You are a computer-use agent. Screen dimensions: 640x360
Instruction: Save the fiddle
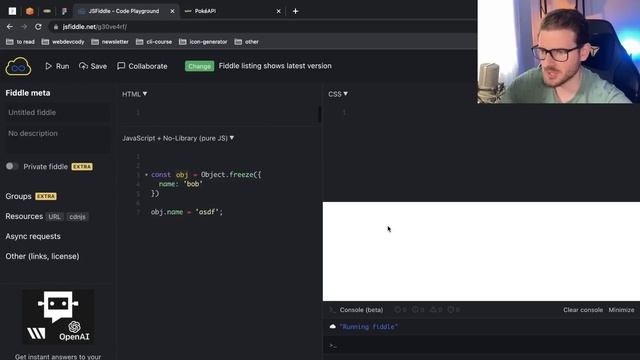click(x=93, y=66)
